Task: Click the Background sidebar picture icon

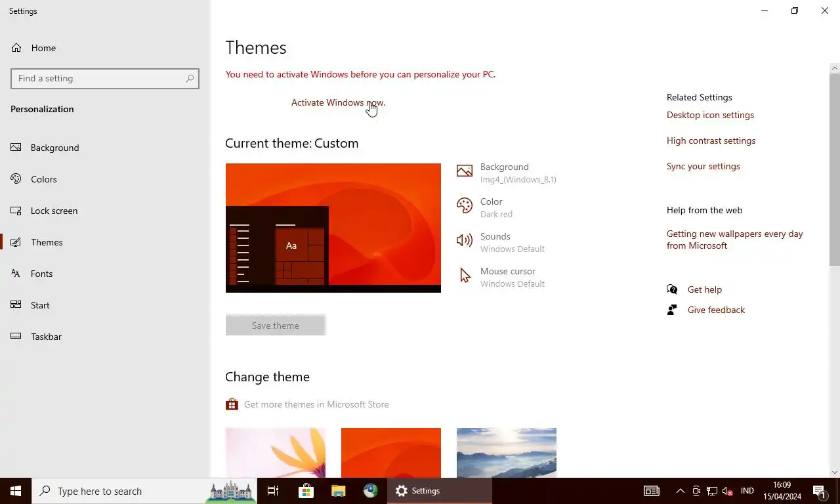Action: [16, 148]
